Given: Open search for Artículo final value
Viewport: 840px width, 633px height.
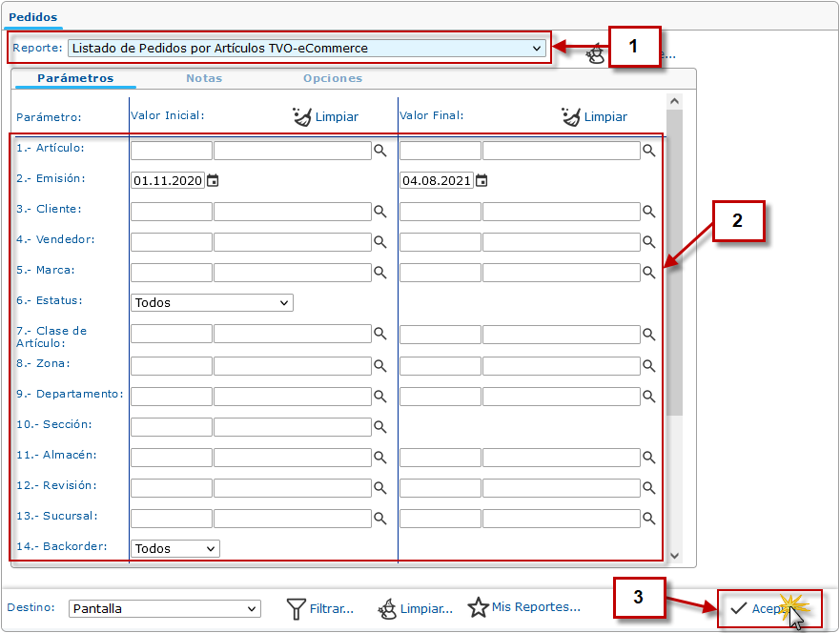Looking at the screenshot, I should click(x=648, y=151).
